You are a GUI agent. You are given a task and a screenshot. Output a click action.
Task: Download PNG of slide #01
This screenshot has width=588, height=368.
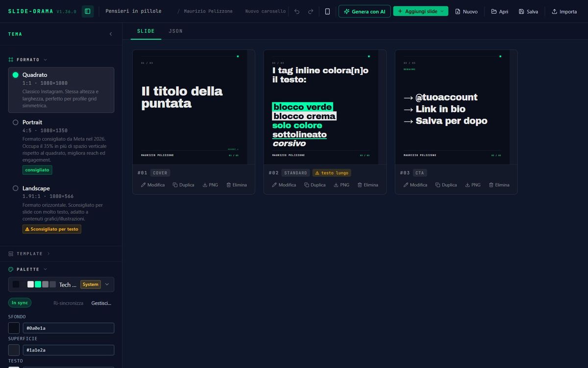coord(210,185)
